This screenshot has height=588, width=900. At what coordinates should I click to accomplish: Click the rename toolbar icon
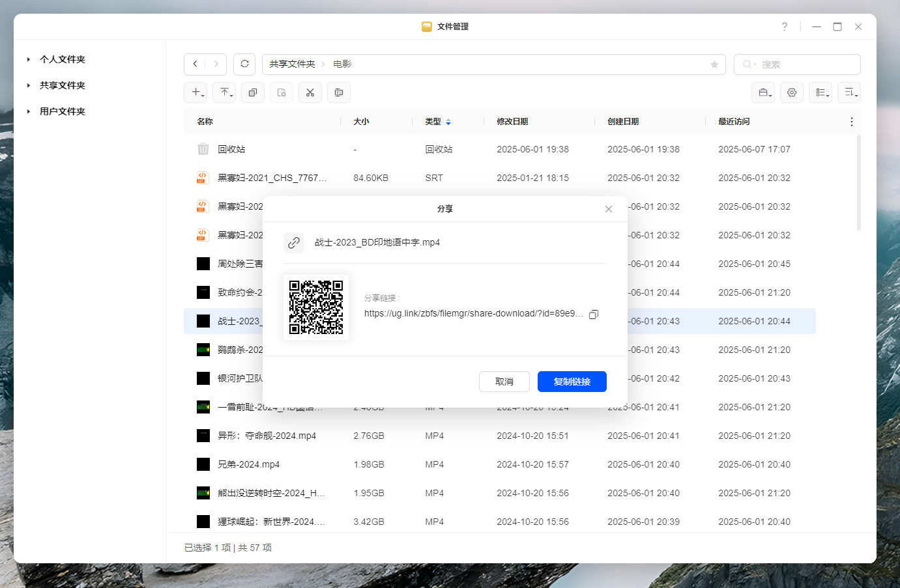point(339,92)
